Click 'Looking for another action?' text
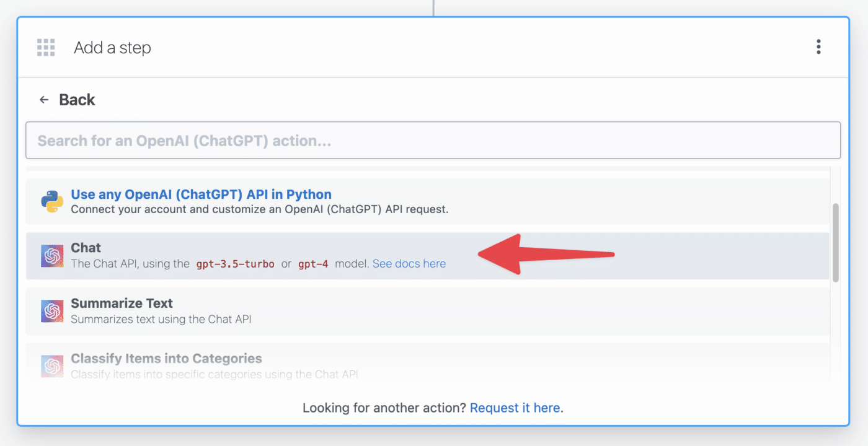This screenshot has height=446, width=868. pos(384,408)
